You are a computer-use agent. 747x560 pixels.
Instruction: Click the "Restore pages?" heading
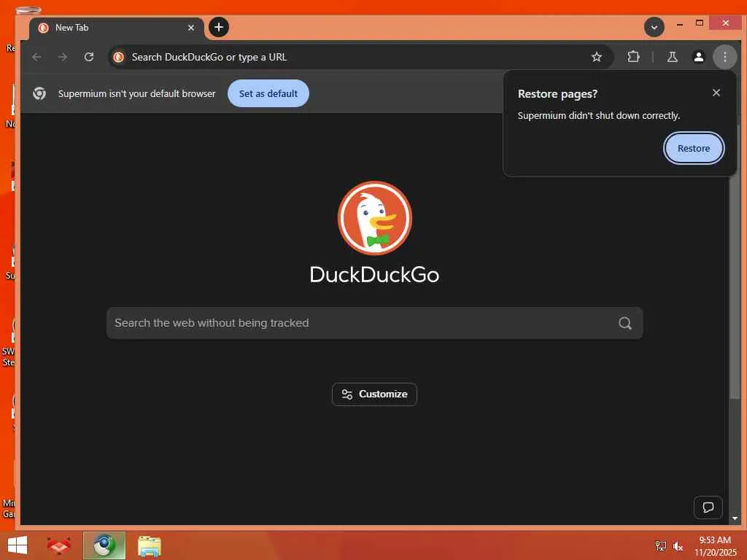coord(557,94)
